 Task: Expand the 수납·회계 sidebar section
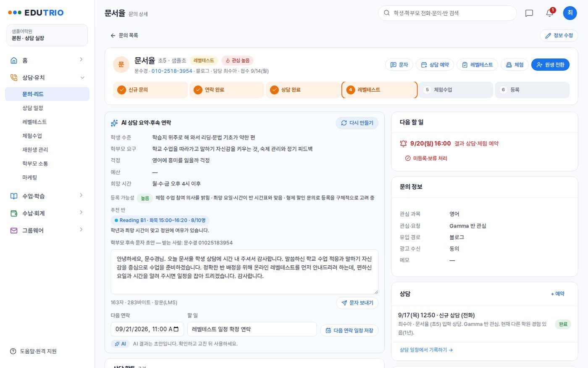[81, 213]
